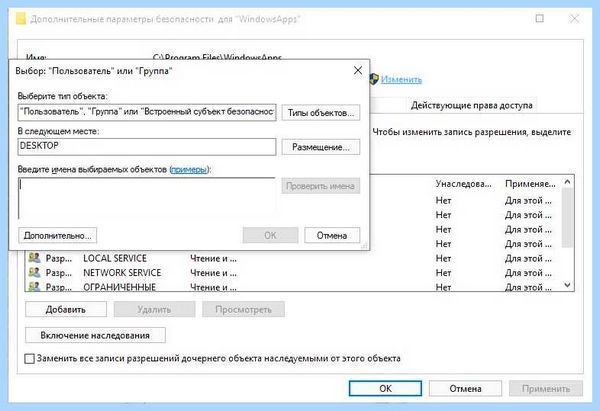600x411 pixels.
Task: Sort by the Применяе... column header
Action: point(530,184)
